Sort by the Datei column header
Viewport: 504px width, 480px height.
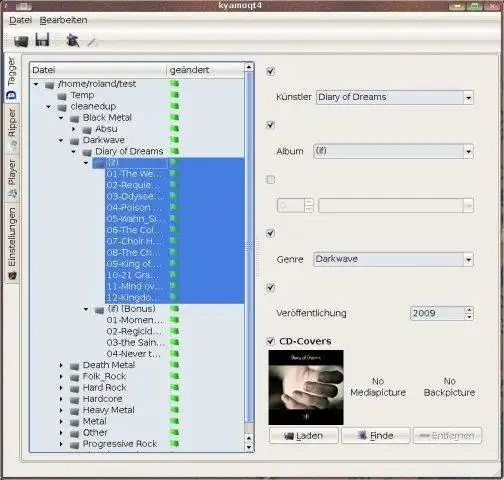[98, 70]
